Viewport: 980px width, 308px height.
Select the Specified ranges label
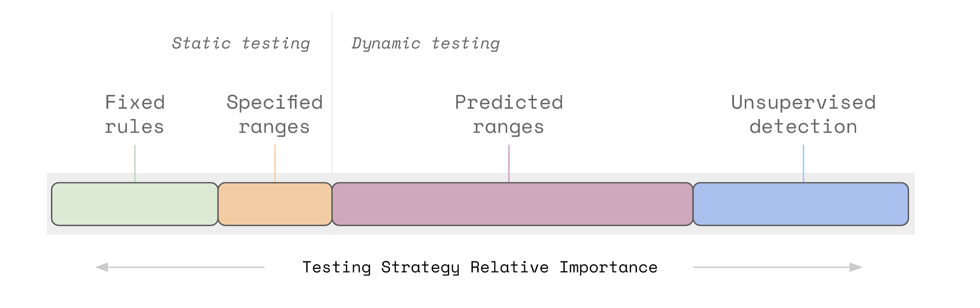274,115
